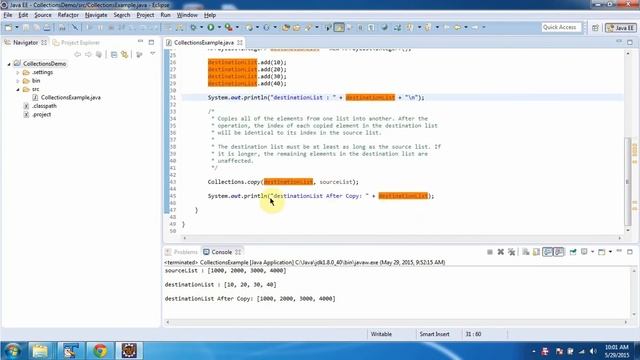Toggle Show Console on standard error change
The image size is (640, 360).
(559, 252)
